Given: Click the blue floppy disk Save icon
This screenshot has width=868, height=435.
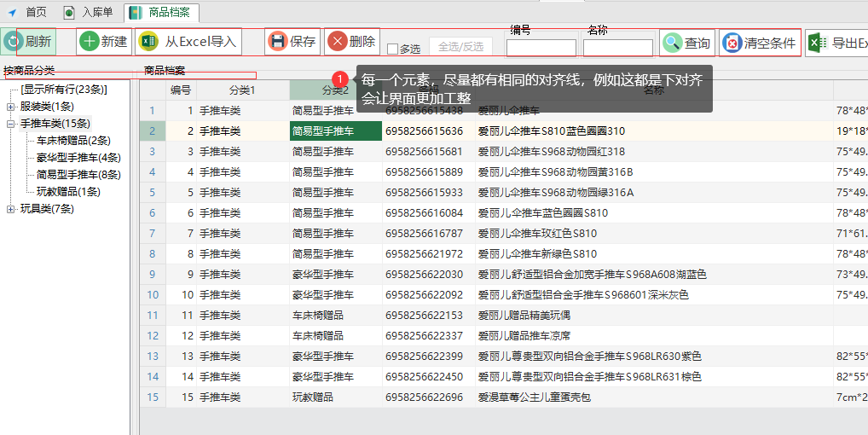Looking at the screenshot, I should [278, 42].
